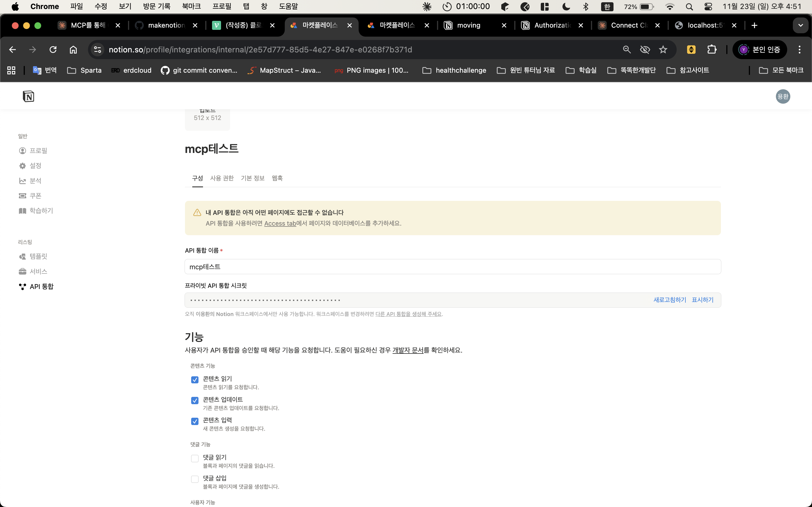Image resolution: width=812 pixels, height=507 pixels.
Task: Open the Access tab link
Action: 280,223
